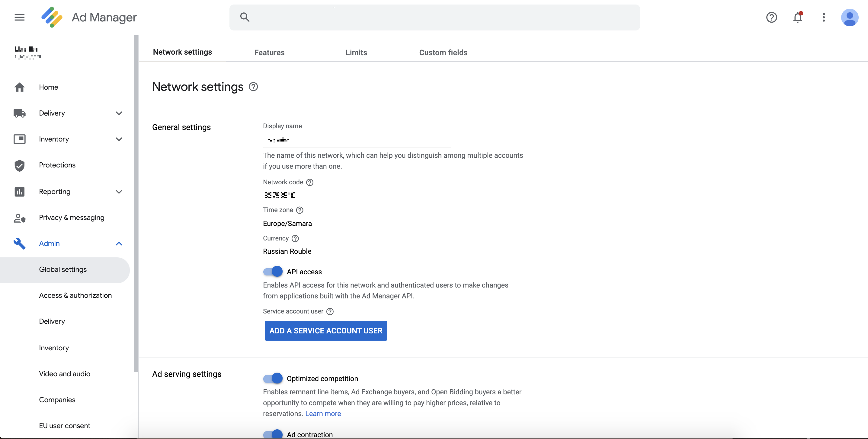Collapse the Admin menu chevron
Viewport: 868px width, 439px height.
click(x=119, y=243)
